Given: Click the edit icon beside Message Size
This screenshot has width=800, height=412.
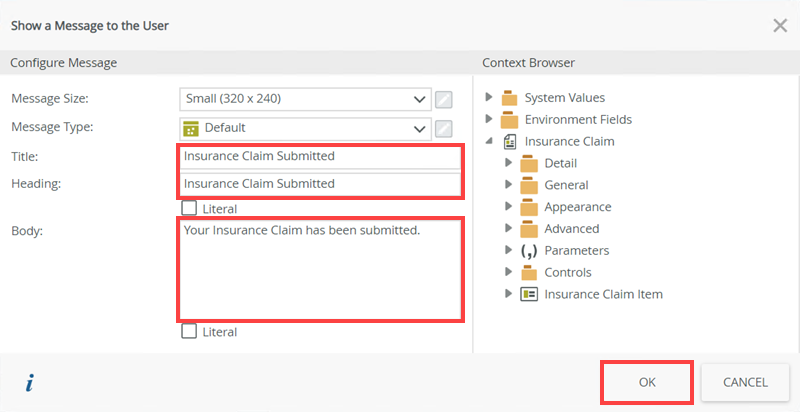Looking at the screenshot, I should (443, 99).
